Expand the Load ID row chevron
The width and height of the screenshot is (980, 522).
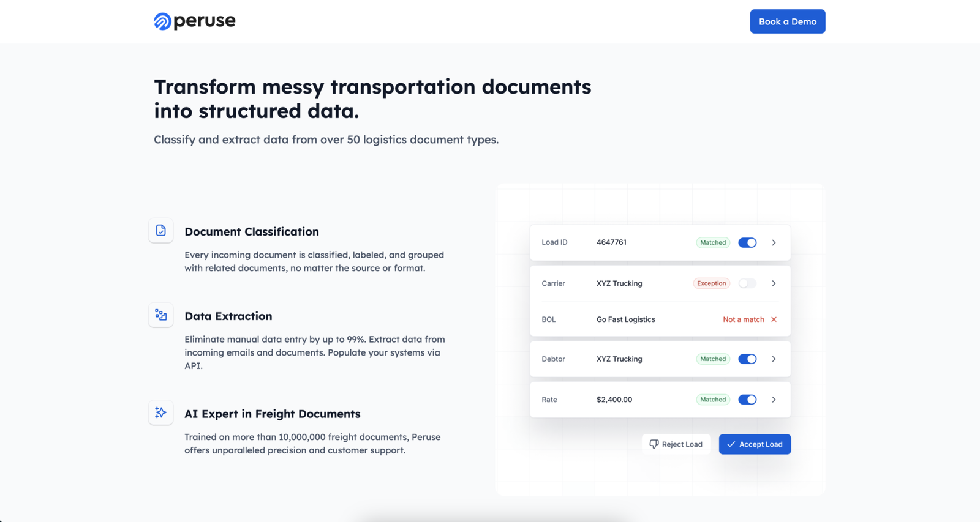tap(774, 243)
